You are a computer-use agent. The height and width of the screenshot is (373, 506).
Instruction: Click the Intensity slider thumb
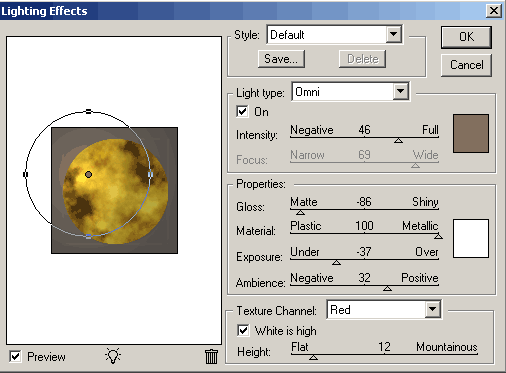(x=398, y=141)
